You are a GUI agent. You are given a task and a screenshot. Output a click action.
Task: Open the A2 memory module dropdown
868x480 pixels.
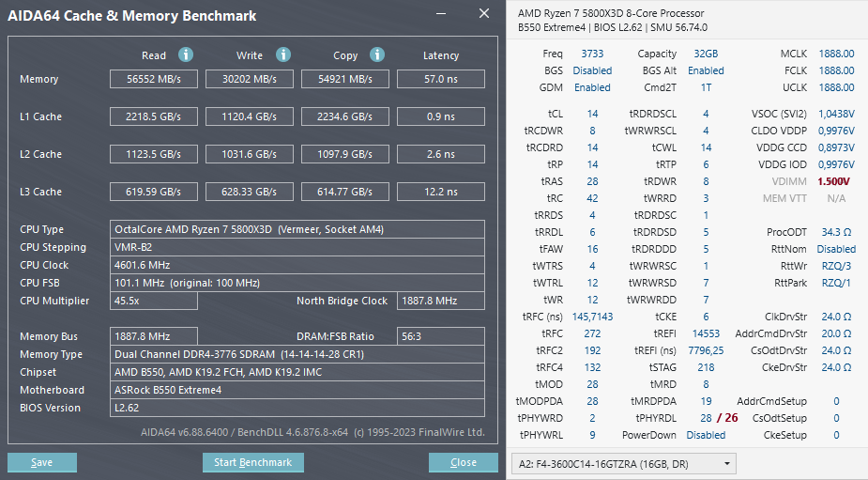[624, 464]
